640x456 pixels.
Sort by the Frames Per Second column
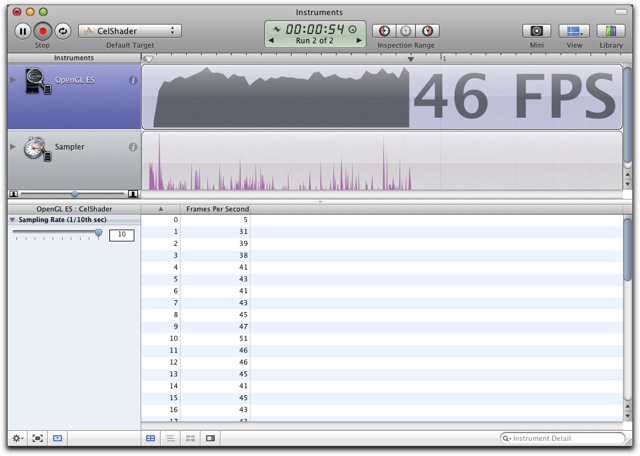coord(217,209)
